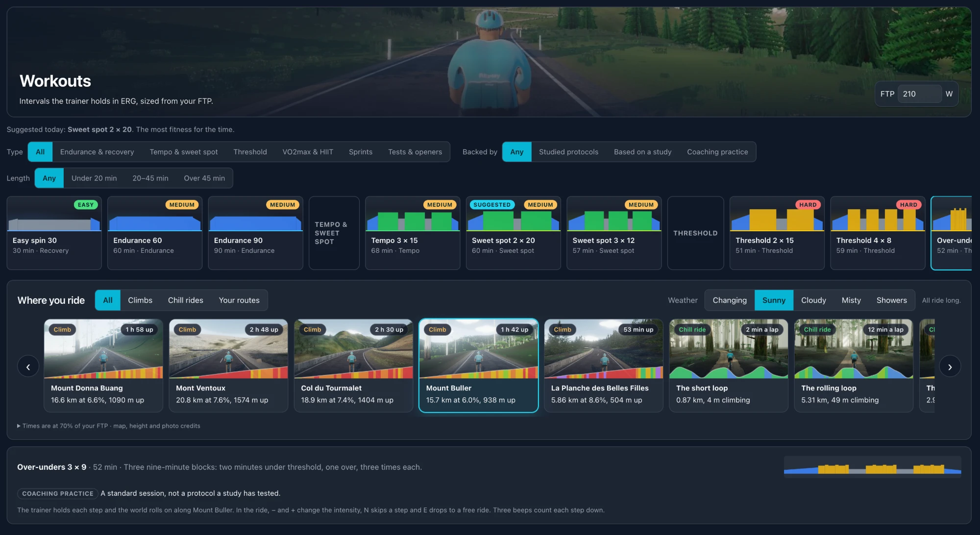Set weather to Cloudy
This screenshot has height=535, width=980.
coord(813,300)
